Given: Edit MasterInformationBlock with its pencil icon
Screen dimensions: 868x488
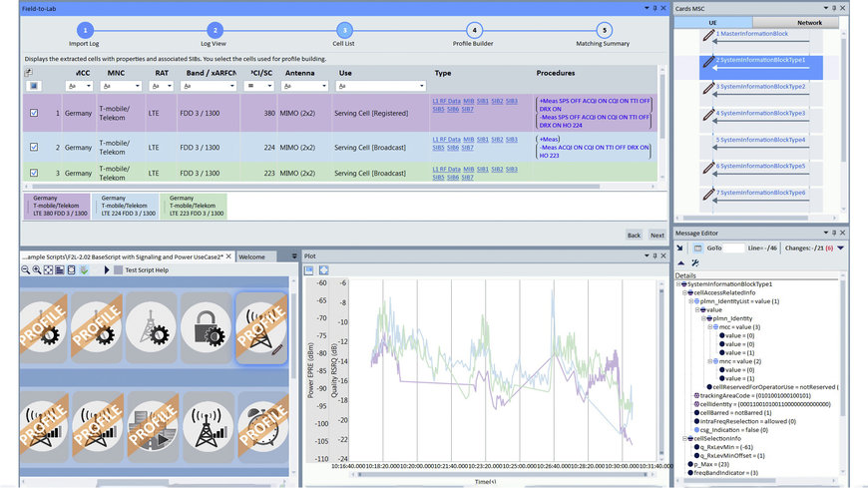Looking at the screenshot, I should click(708, 35).
